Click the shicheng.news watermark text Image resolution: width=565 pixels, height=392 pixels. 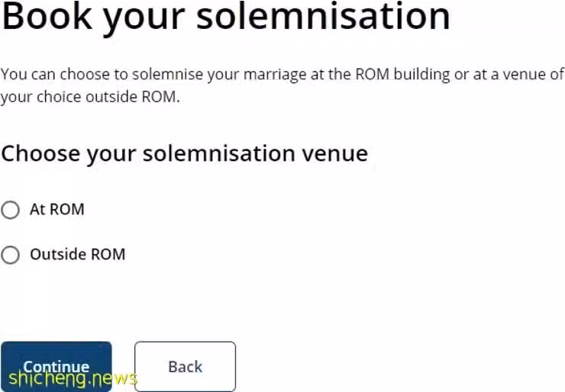pos(73,379)
